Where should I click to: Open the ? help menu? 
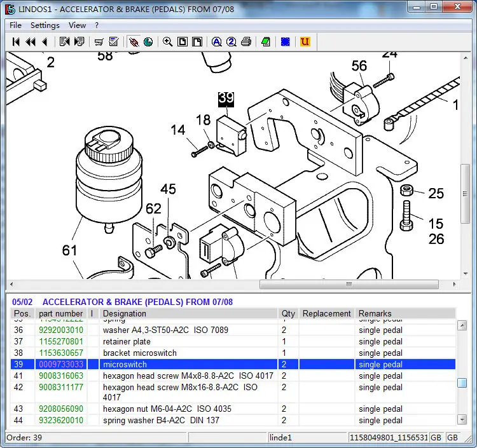[x=97, y=25]
